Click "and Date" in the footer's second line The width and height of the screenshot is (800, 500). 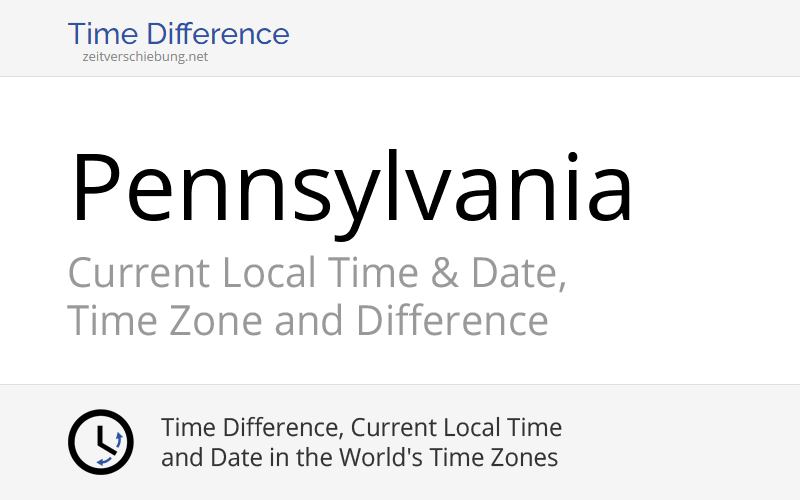206,458
